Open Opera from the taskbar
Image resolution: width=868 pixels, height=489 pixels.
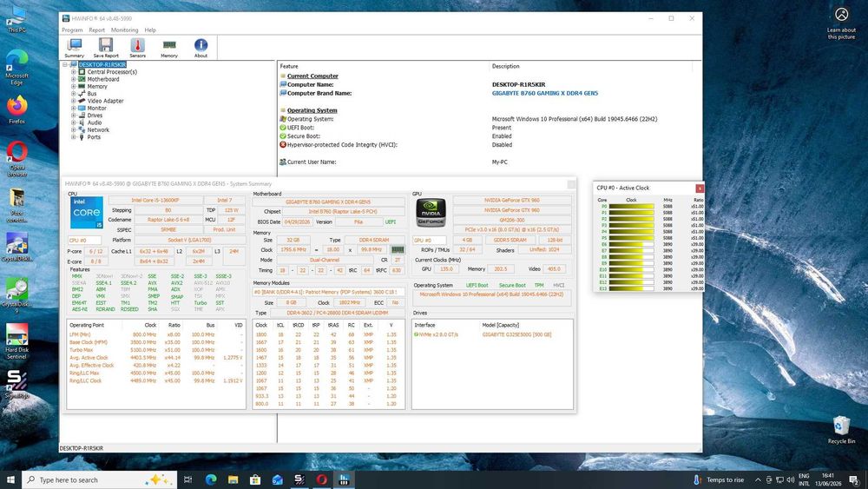point(322,479)
